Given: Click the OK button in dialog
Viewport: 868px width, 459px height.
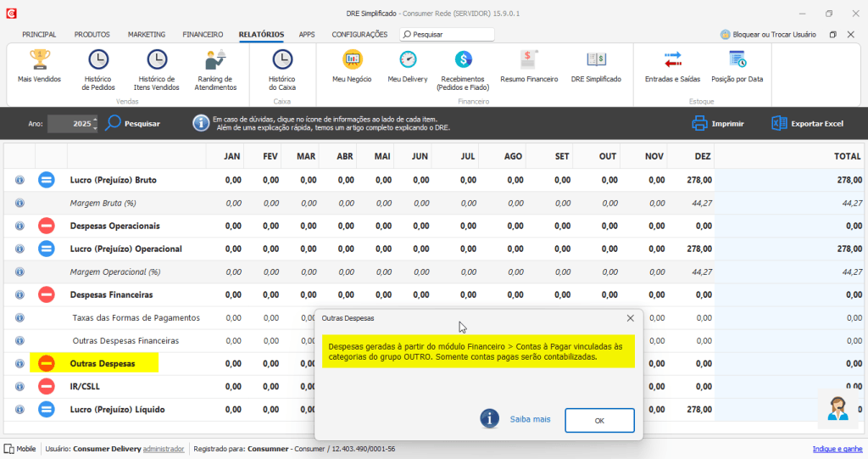Looking at the screenshot, I should (x=599, y=421).
